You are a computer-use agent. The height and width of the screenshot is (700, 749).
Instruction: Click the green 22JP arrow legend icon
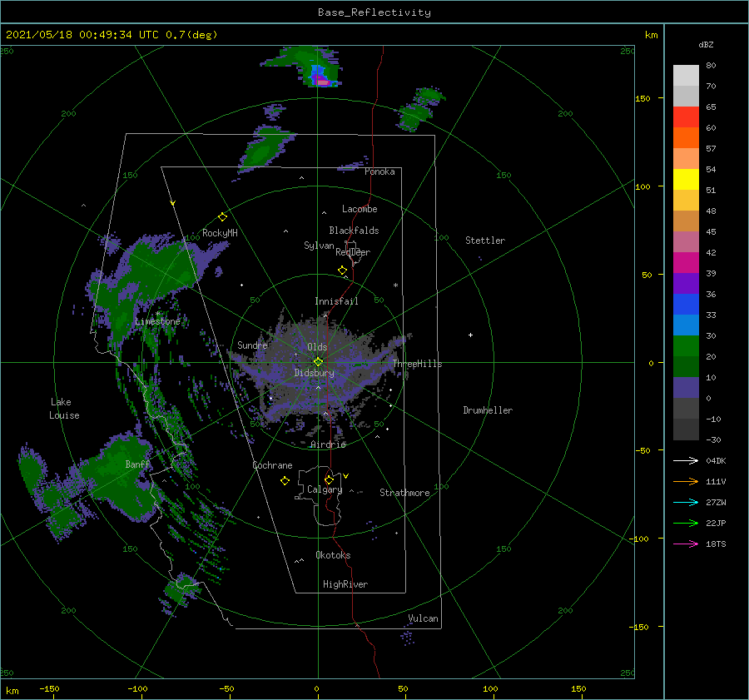[x=686, y=524]
